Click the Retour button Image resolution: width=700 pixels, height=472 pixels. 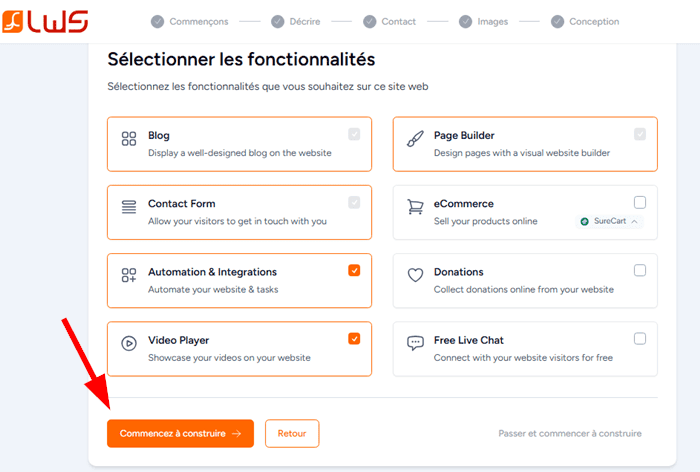pyautogui.click(x=292, y=434)
